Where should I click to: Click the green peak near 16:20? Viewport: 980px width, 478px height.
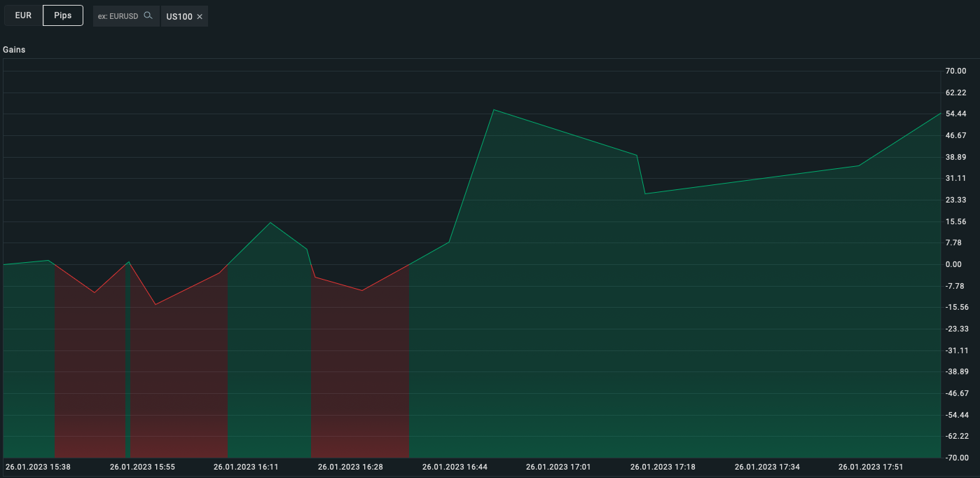point(270,222)
